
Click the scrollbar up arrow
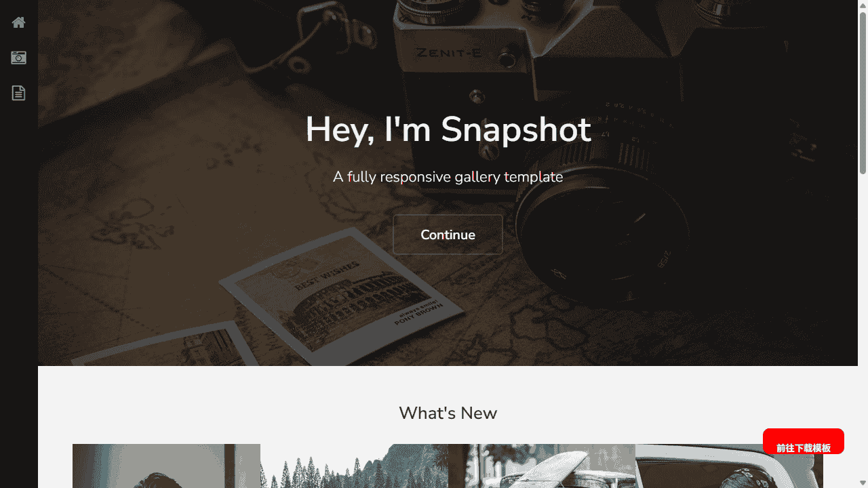coord(863,5)
